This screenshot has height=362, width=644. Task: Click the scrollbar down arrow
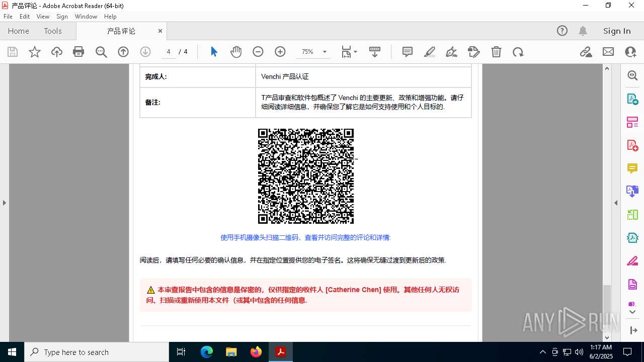(607, 337)
